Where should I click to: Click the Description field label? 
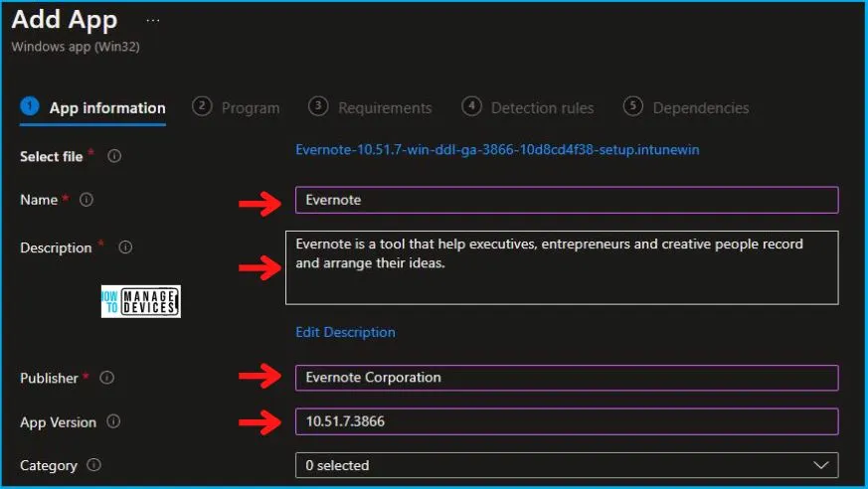point(56,247)
